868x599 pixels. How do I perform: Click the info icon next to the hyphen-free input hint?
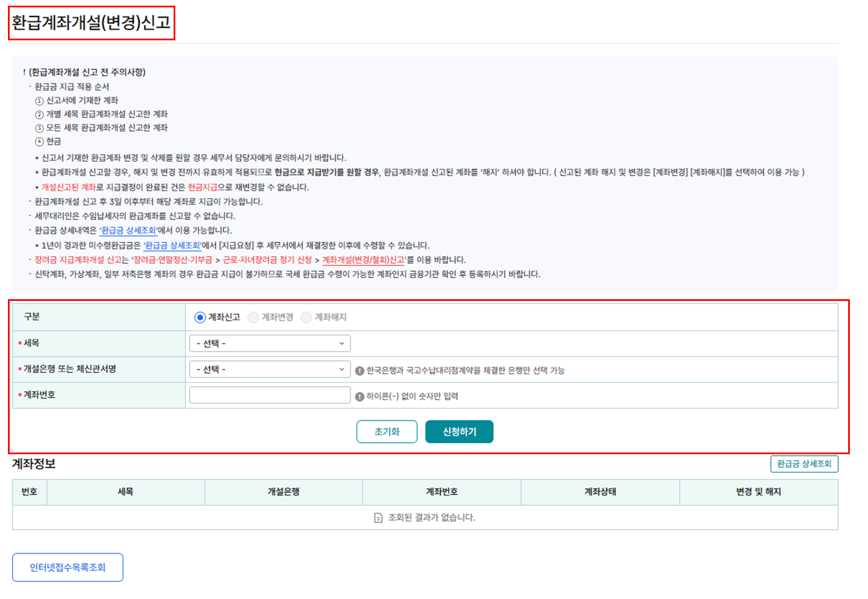tap(360, 397)
